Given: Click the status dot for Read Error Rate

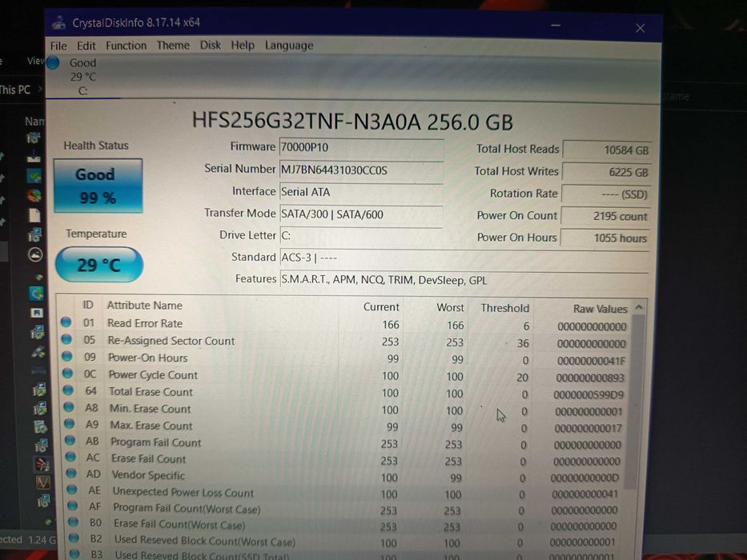Looking at the screenshot, I should point(66,322).
